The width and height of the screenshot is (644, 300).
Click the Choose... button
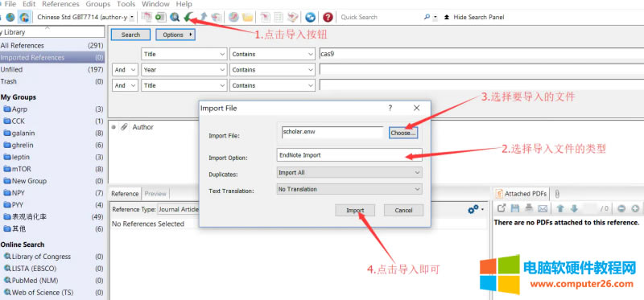[x=403, y=133]
